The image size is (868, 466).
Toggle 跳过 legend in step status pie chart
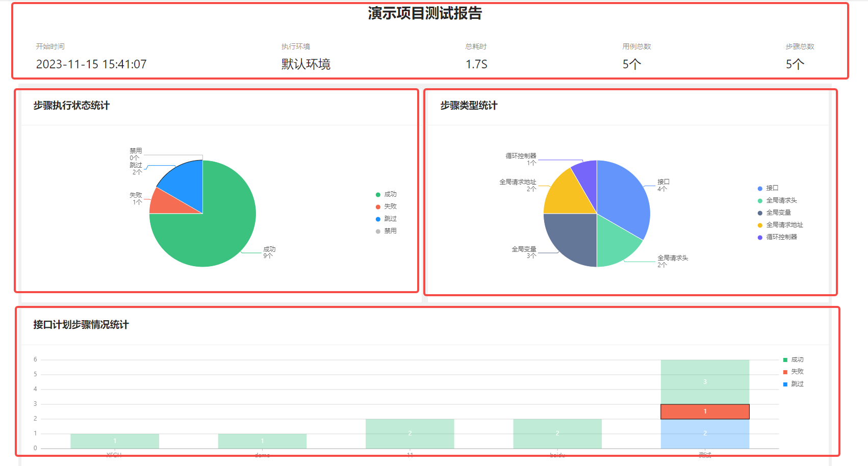[x=386, y=219]
